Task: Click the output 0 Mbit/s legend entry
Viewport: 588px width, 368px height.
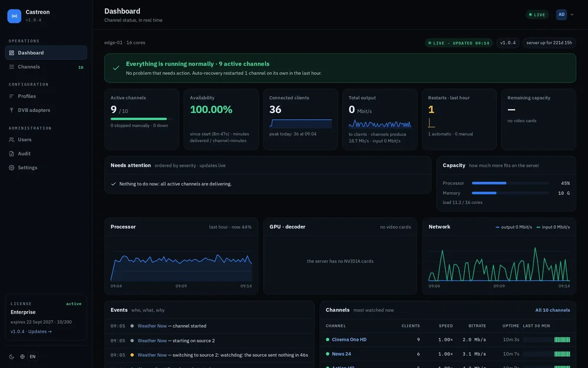Action: (x=514, y=227)
